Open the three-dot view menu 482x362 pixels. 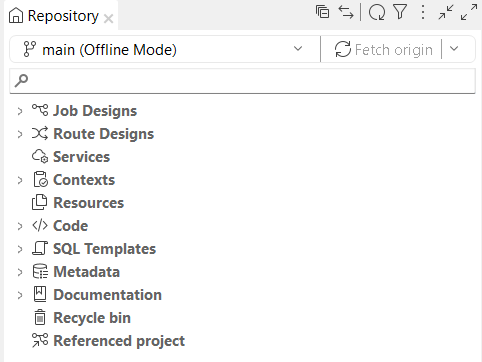[423, 12]
